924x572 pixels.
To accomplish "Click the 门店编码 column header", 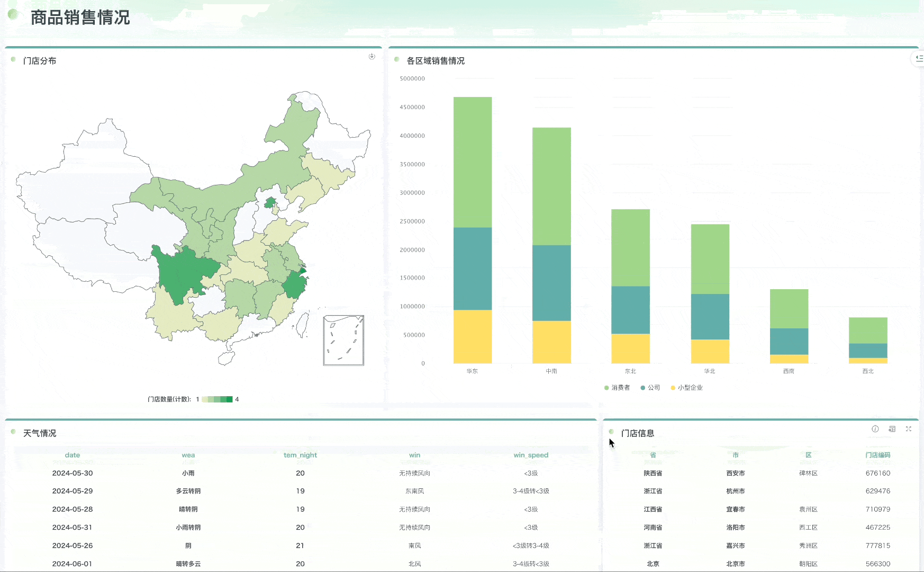I will click(878, 455).
